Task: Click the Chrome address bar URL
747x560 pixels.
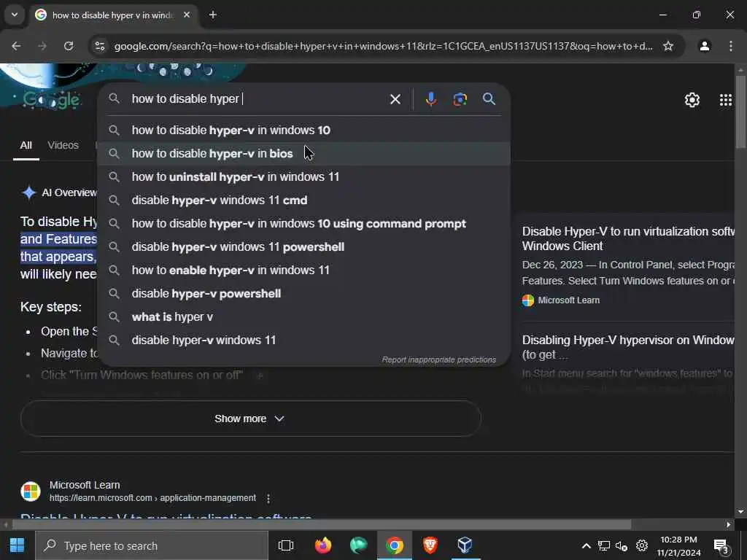Action: (x=384, y=46)
